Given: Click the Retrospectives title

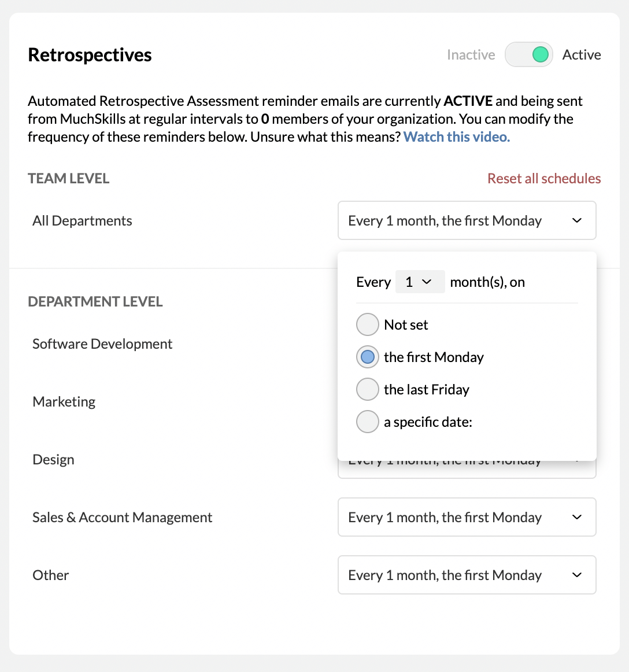Looking at the screenshot, I should point(90,55).
